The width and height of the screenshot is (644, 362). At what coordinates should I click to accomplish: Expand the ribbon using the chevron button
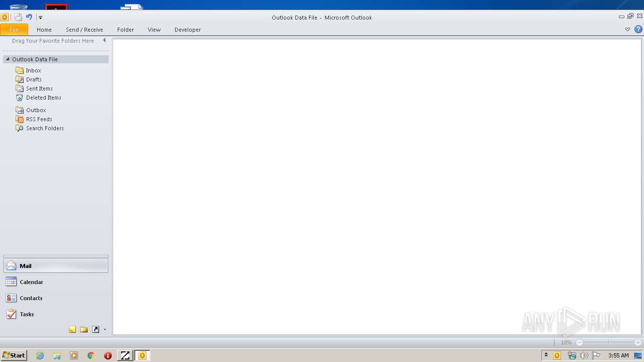coord(627,30)
